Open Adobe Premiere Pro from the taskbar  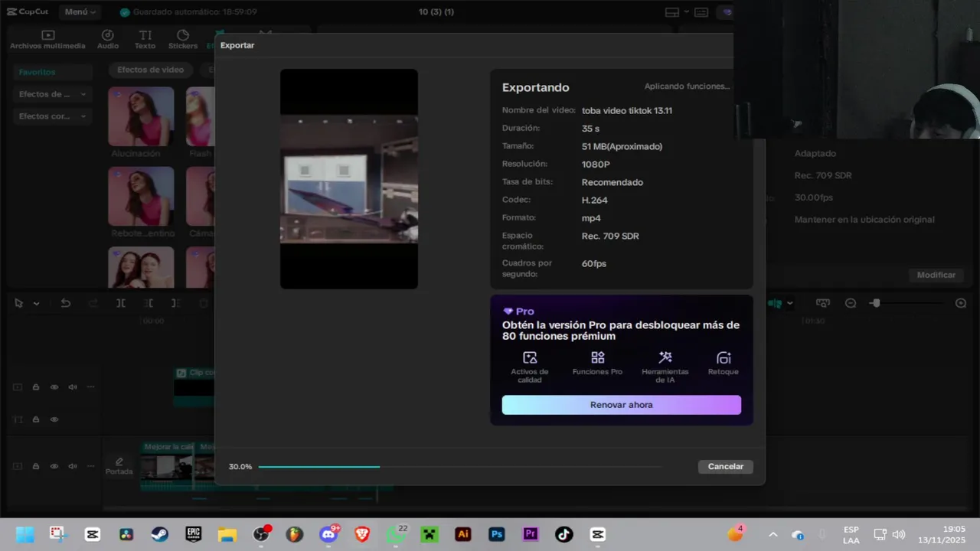click(x=530, y=534)
